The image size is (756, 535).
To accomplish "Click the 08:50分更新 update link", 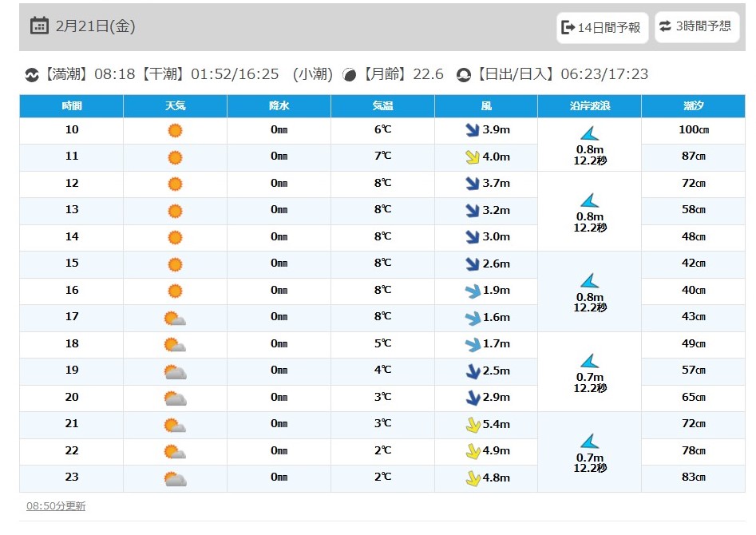I will 56,506.
